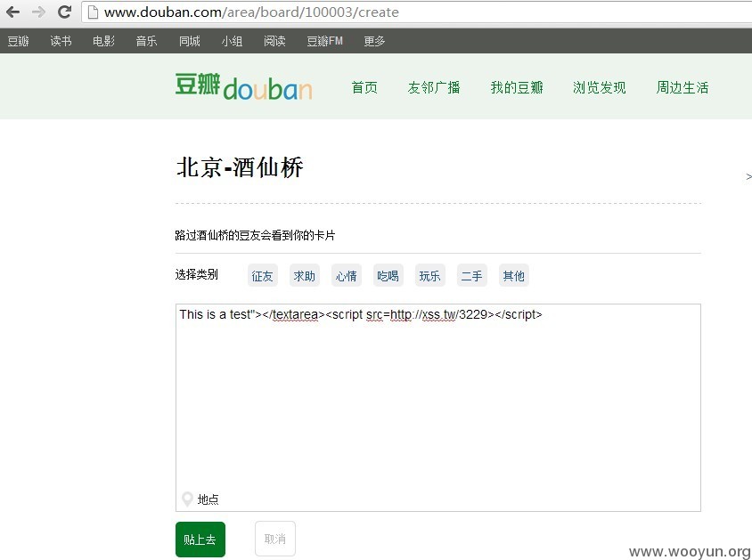Click the 地点 location label
The width and height of the screenshot is (752, 560).
point(208,499)
